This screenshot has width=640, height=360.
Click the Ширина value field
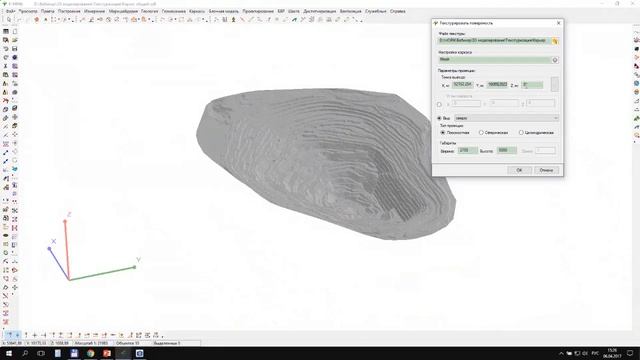point(467,151)
